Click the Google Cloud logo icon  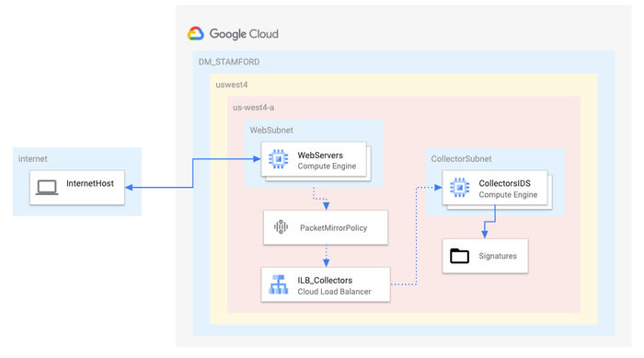pyautogui.click(x=195, y=34)
